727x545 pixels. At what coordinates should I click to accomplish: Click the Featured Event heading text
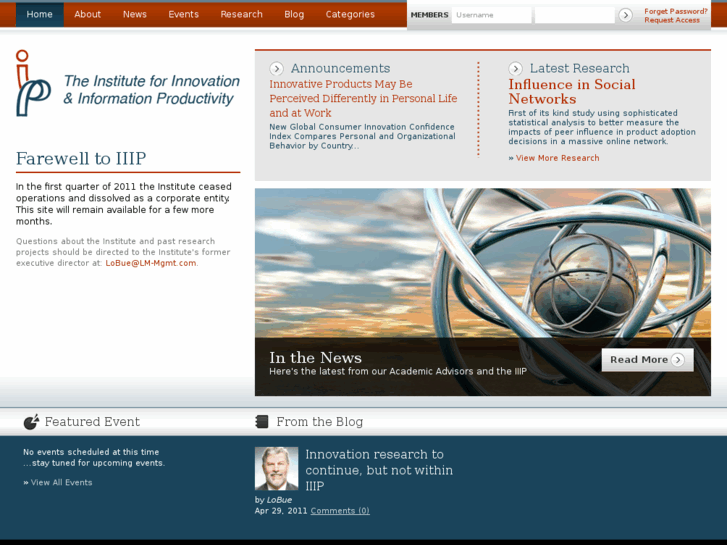click(92, 422)
